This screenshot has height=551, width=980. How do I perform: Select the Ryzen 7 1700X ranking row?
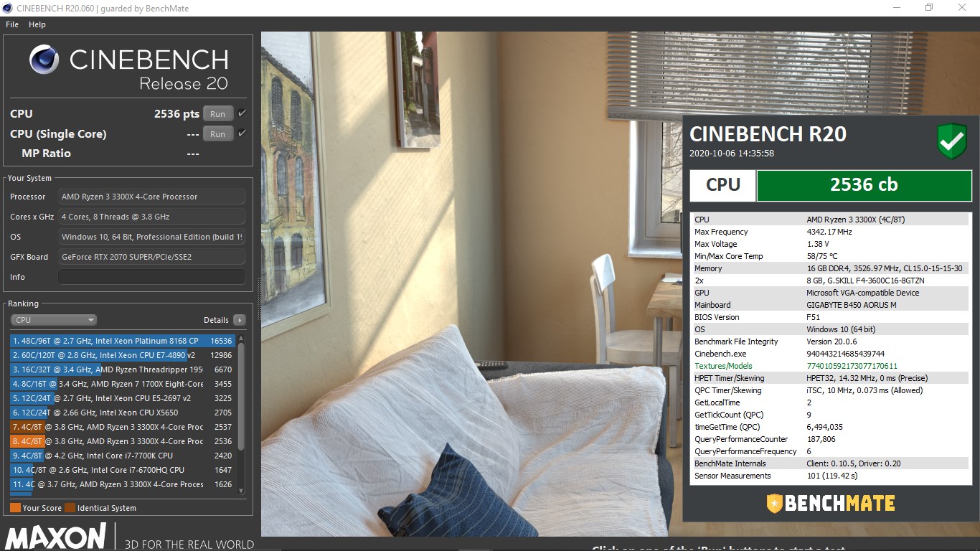point(123,384)
